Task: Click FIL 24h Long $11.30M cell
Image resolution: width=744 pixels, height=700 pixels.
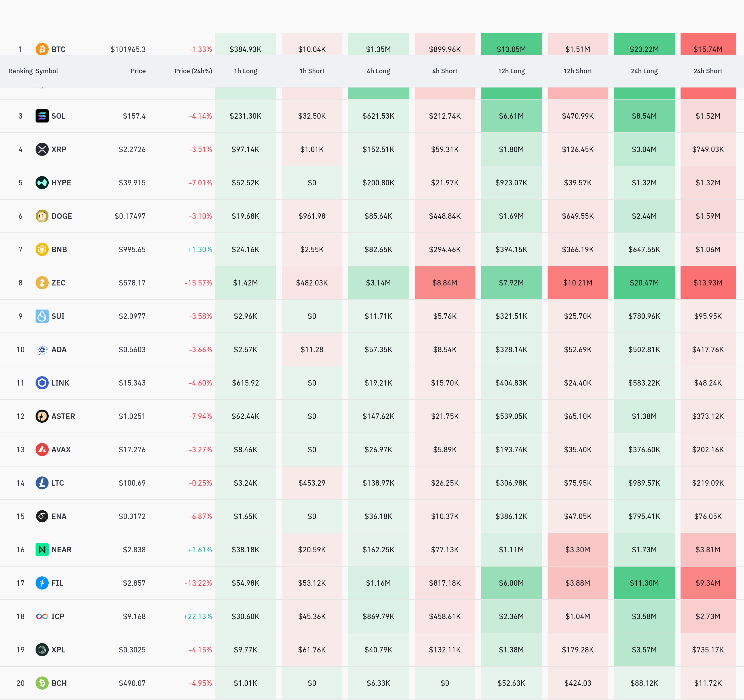Action: (x=644, y=583)
